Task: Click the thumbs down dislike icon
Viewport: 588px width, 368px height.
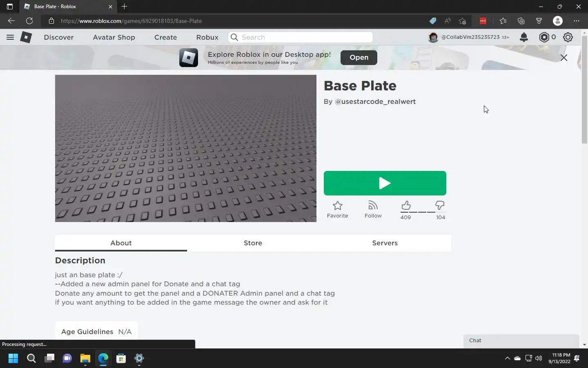Action: [x=440, y=205]
